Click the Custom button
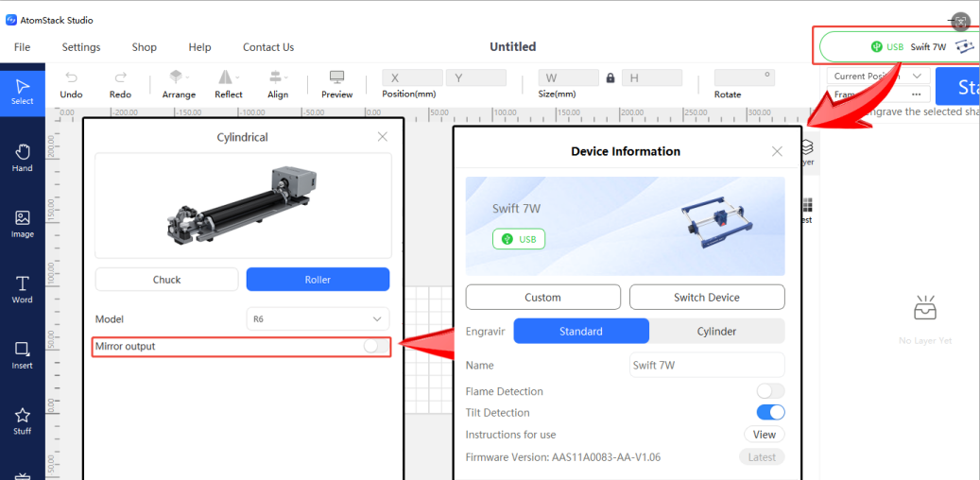This screenshot has height=480, width=980. tap(543, 298)
